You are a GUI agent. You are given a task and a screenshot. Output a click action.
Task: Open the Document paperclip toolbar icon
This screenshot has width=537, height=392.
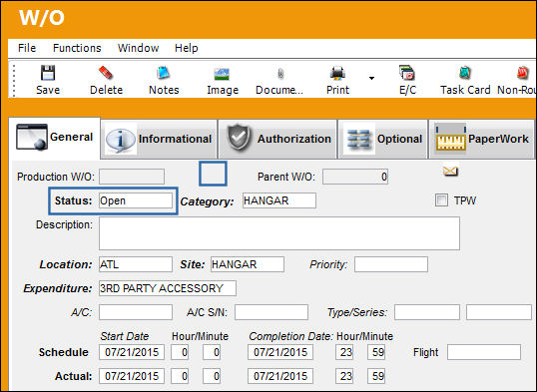pyautogui.click(x=280, y=73)
